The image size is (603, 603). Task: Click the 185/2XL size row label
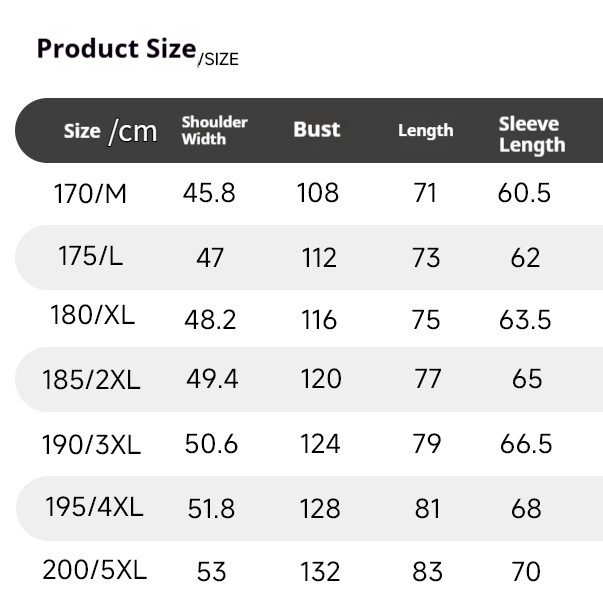[x=91, y=380]
